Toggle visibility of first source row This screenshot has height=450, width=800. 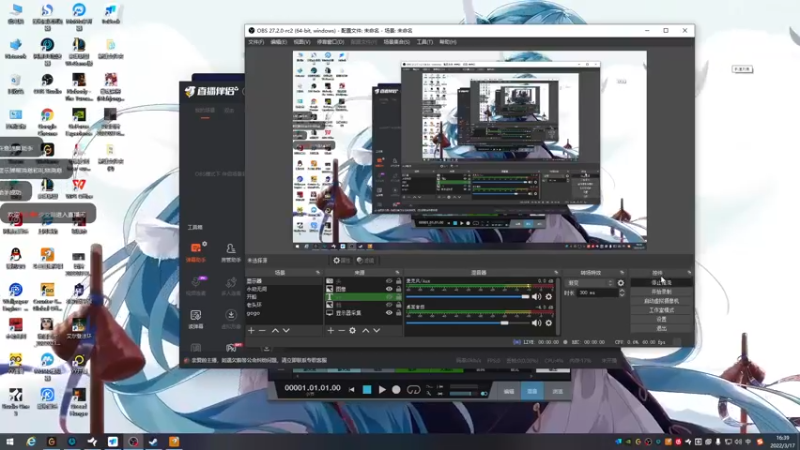click(x=389, y=281)
